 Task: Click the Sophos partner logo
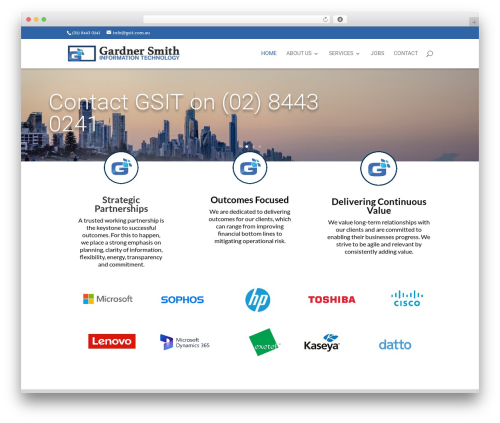[182, 300]
